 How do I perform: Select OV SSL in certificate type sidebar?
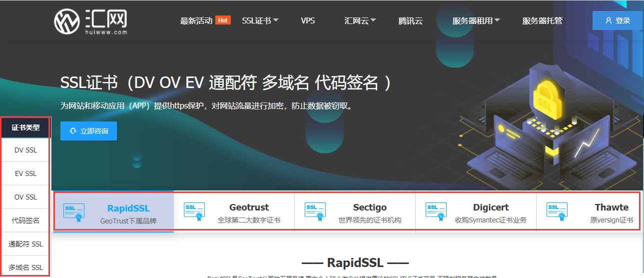(25, 197)
